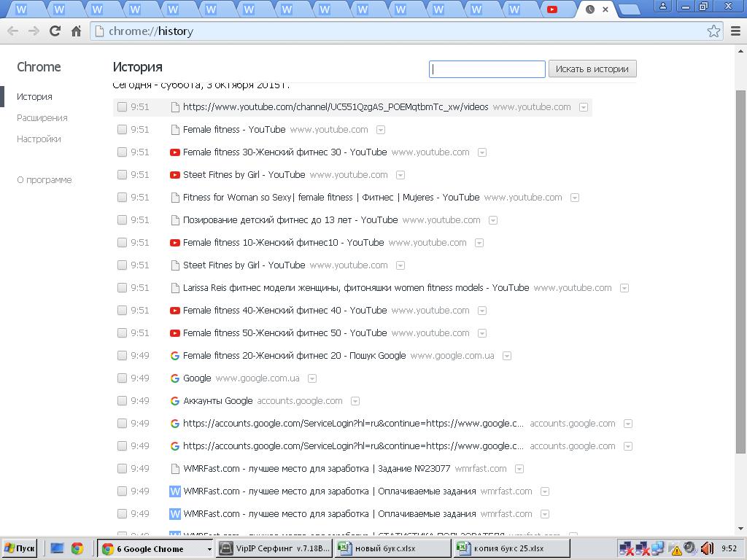Expand options for WMRFast Задание №23077 entry
The height and width of the screenshot is (560, 747).
pyautogui.click(x=519, y=470)
